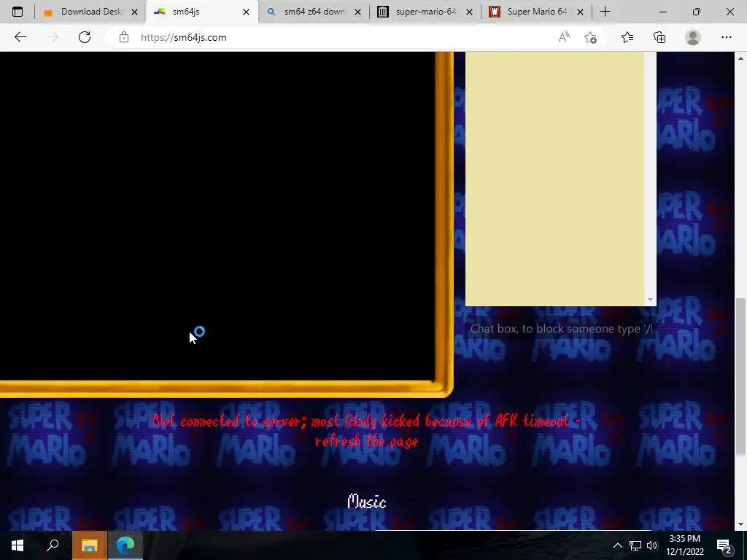The image size is (747, 560).
Task: Focus the chat box input field
Action: click(560, 329)
